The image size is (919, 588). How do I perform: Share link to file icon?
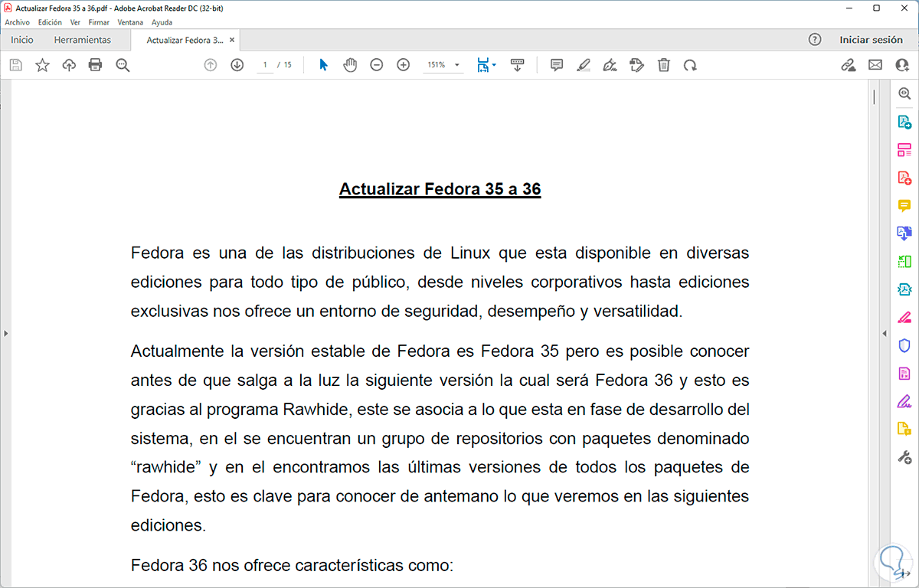[x=848, y=65]
